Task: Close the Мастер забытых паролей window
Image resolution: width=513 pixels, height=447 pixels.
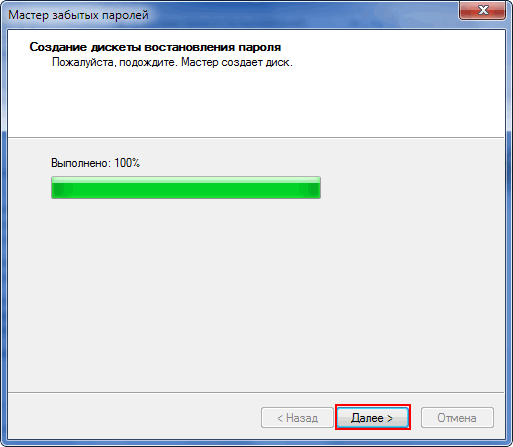Action: pyautogui.click(x=482, y=10)
